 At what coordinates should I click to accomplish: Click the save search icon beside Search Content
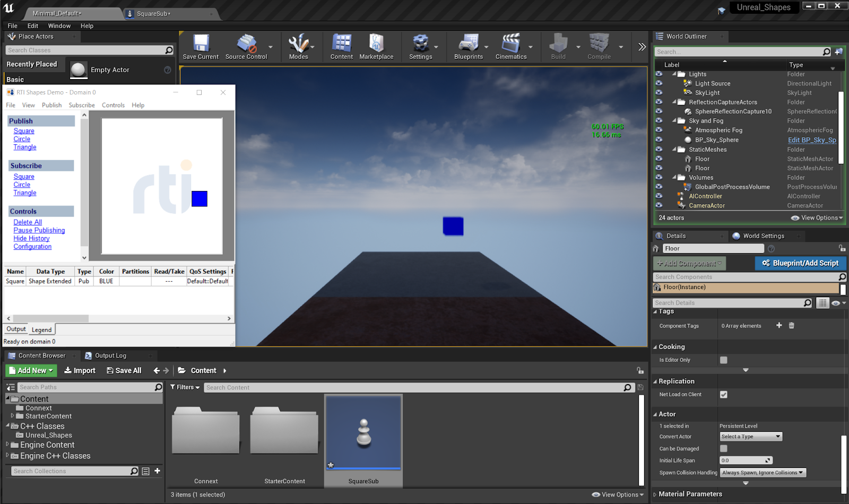pyautogui.click(x=640, y=387)
